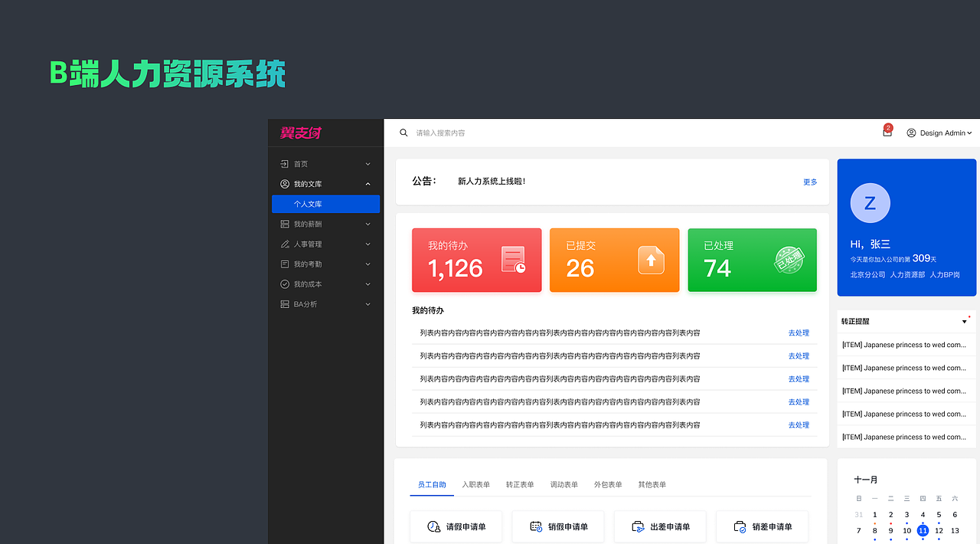Screen dimensions: 980x544
Task: Click the 首页 home icon in the sidebar
Action: pos(285,164)
